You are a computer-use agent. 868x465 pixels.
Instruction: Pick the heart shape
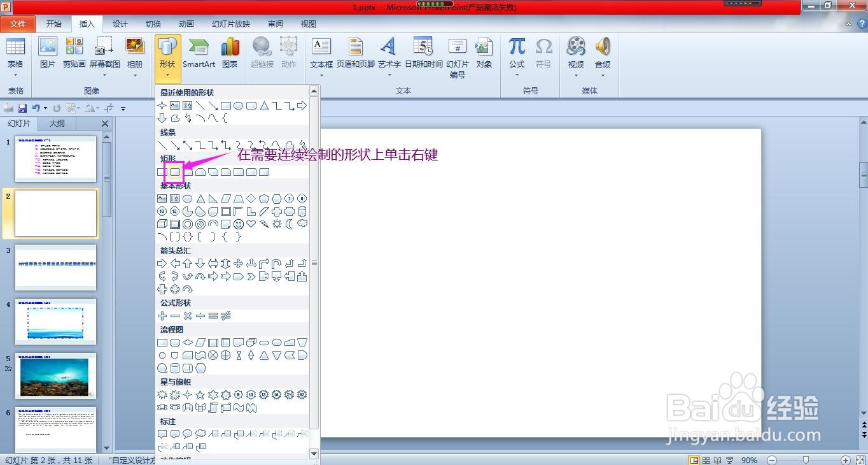tap(251, 224)
